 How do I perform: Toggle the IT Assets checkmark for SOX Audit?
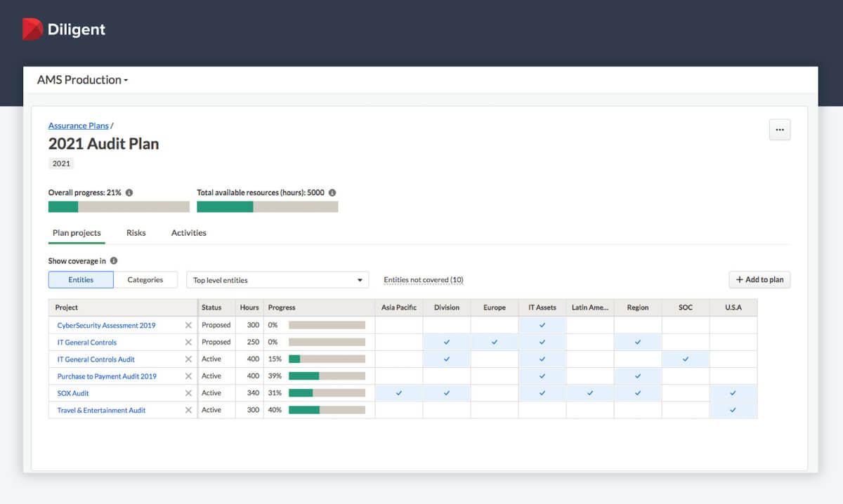click(542, 392)
